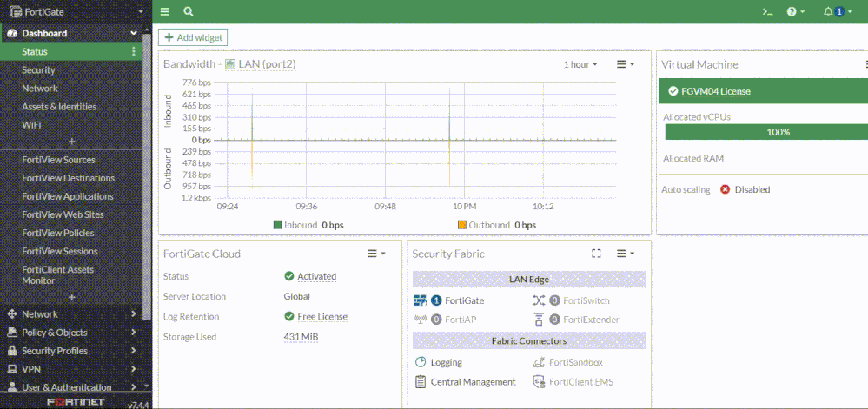Expand the Security Fabric widget fullscreen
The image size is (868, 409).
[x=596, y=254]
